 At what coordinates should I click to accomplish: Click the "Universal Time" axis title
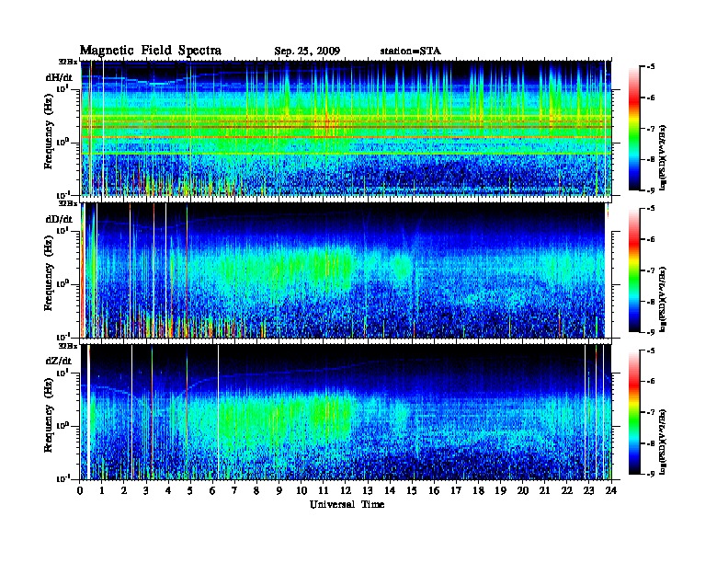[347, 504]
